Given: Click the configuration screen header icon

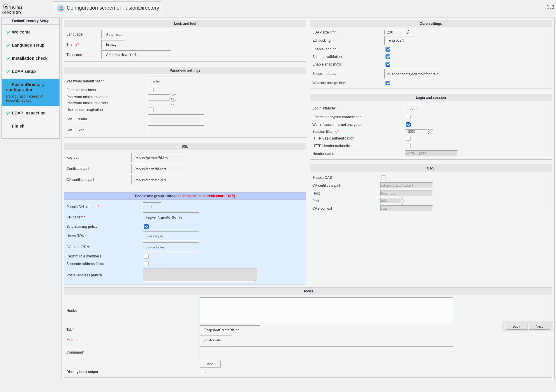Looking at the screenshot, I should click(61, 8).
